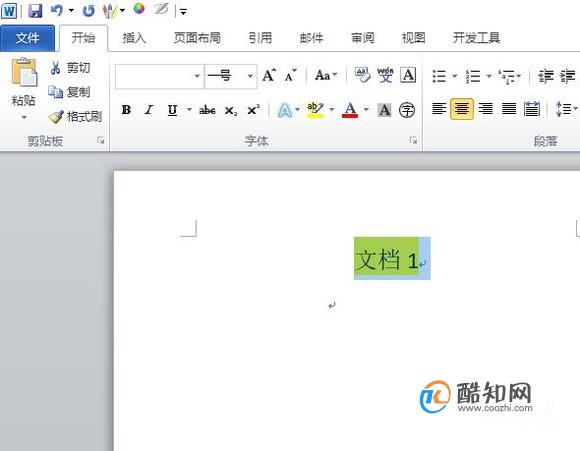The image size is (580, 451).
Task: Toggle Bold formatting
Action: (x=126, y=110)
